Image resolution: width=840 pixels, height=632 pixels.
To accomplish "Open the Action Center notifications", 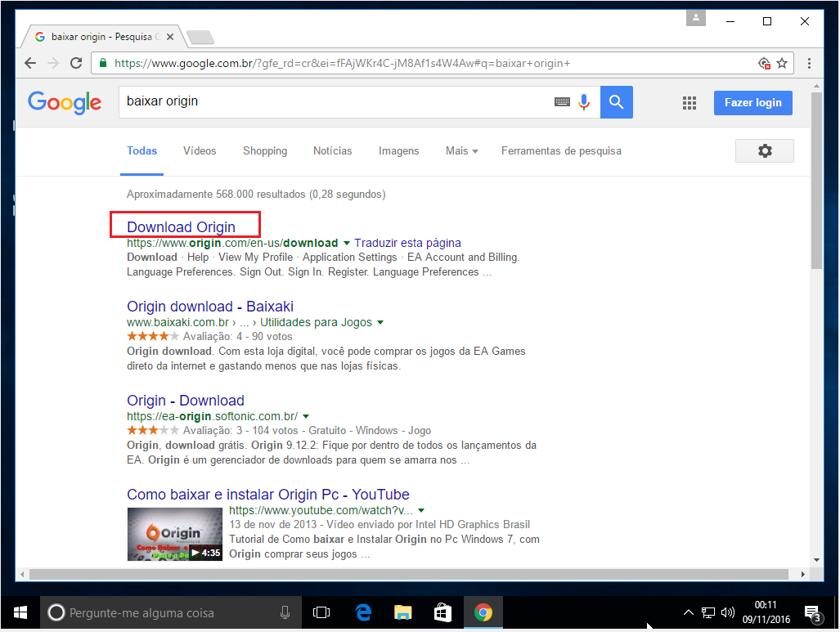I will coord(813,613).
